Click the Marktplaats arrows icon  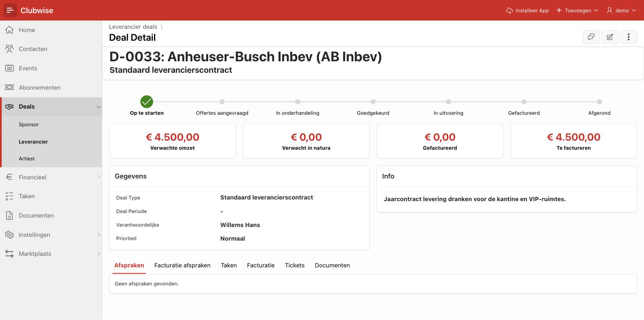click(x=9, y=254)
